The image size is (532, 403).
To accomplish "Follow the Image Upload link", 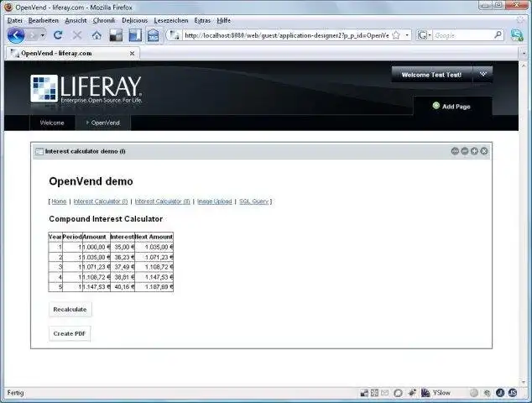I will coord(215,201).
